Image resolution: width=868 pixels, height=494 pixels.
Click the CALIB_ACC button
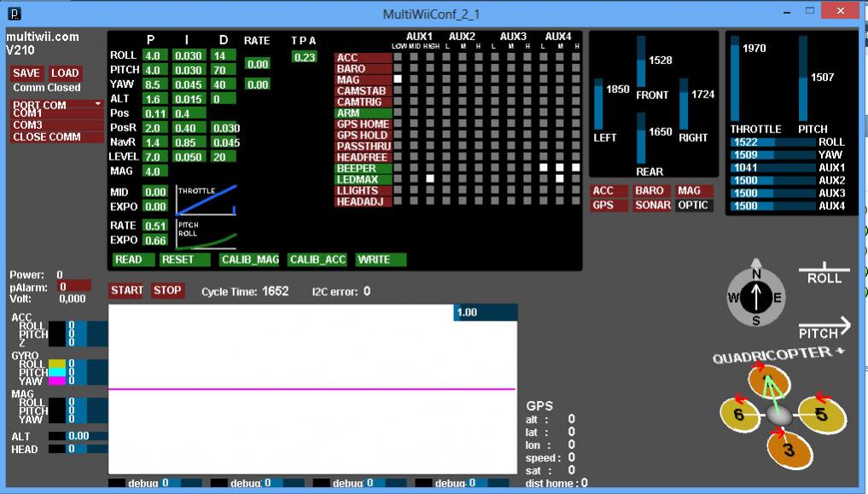pos(317,259)
